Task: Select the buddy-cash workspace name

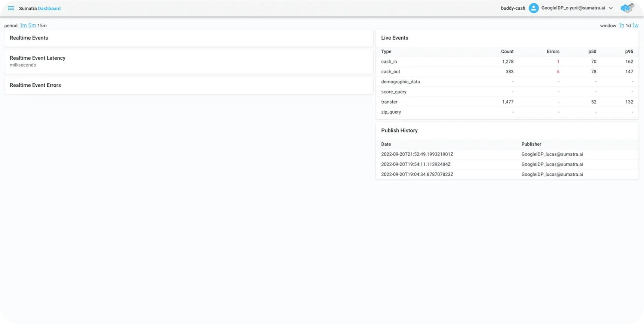Action: point(513,8)
